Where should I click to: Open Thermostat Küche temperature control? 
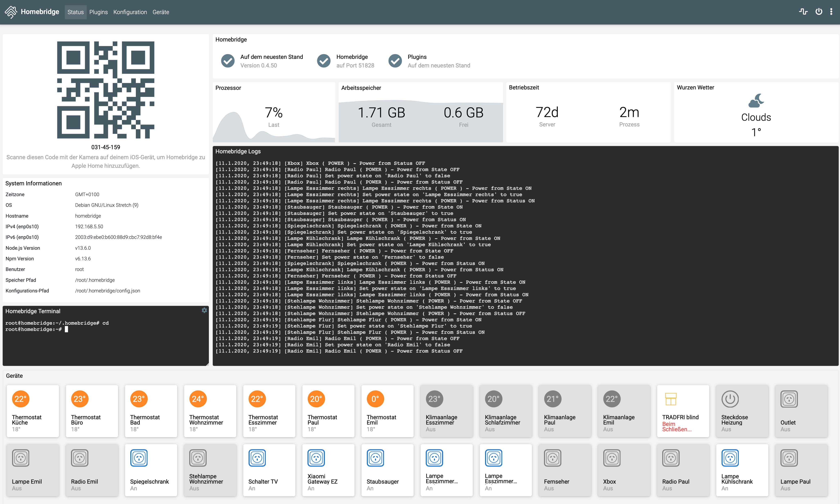point(33,411)
